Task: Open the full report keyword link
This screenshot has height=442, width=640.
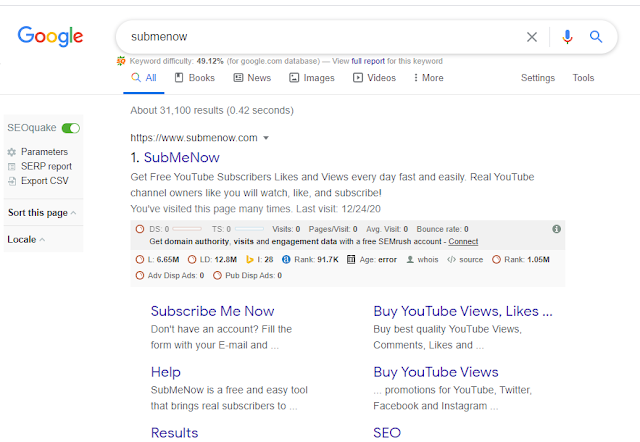Action: click(368, 61)
